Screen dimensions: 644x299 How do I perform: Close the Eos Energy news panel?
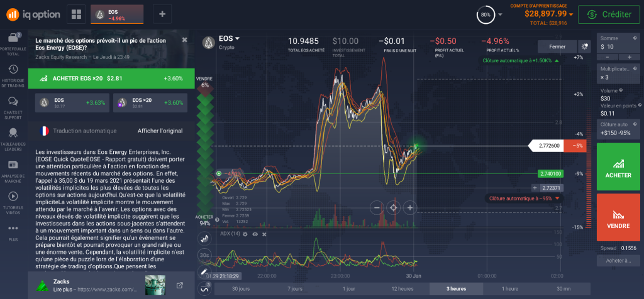tap(184, 40)
